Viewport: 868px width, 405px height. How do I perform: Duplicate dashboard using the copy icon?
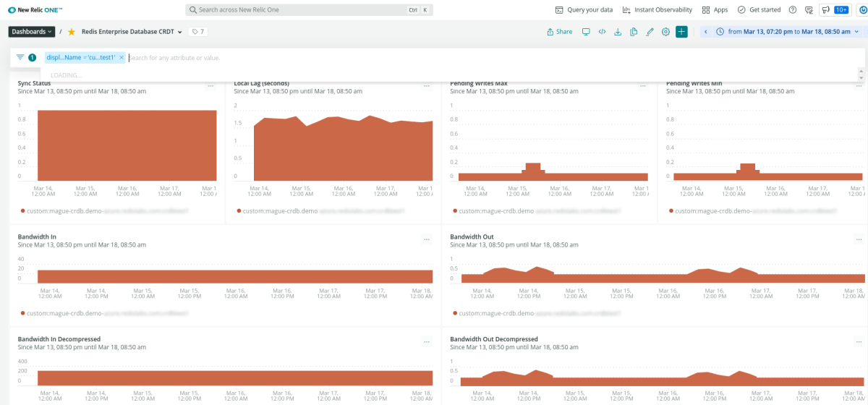(634, 32)
